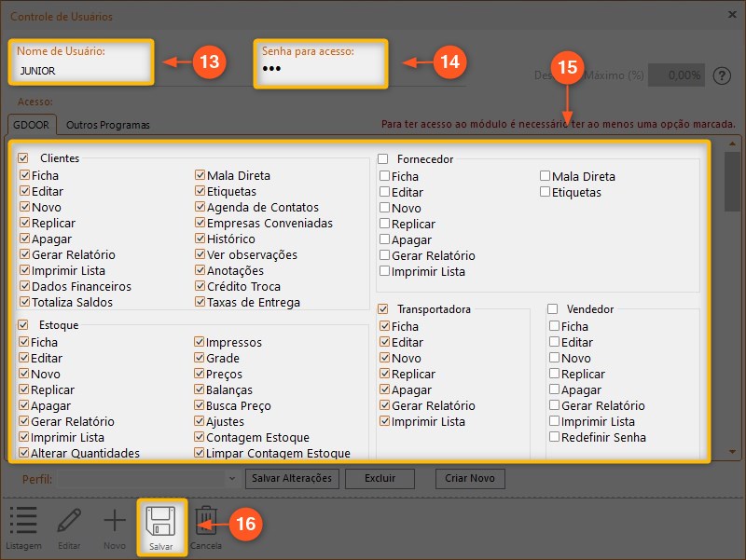This screenshot has width=746, height=560.
Task: Click the Cancela trash icon
Action: tap(205, 522)
